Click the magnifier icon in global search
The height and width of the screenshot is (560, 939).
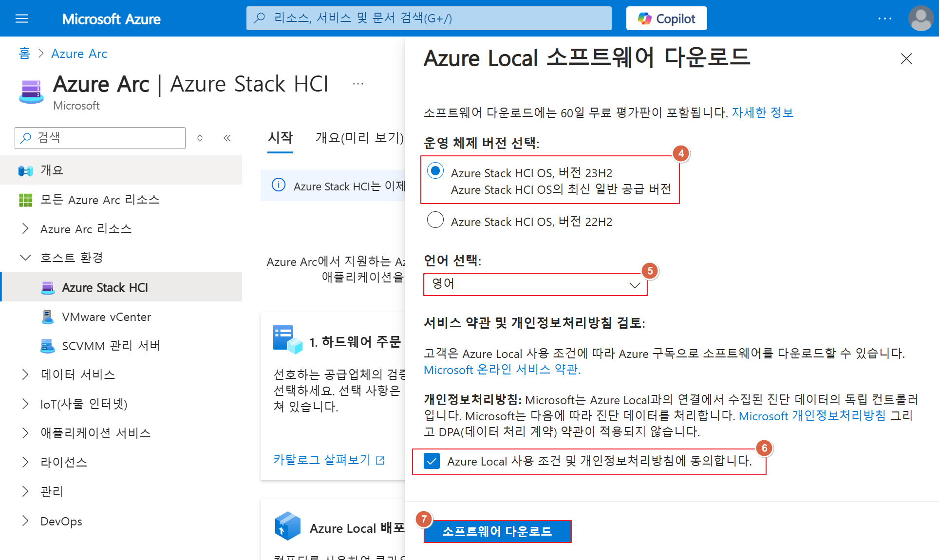coord(260,19)
